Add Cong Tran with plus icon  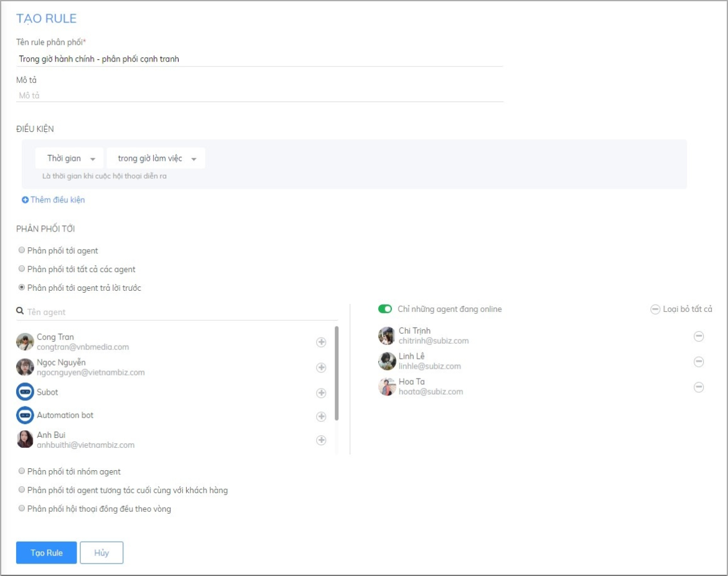(321, 342)
